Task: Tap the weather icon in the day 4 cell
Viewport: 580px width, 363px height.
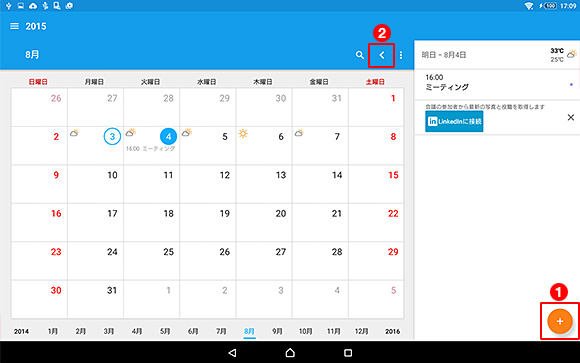Action: 131,132
